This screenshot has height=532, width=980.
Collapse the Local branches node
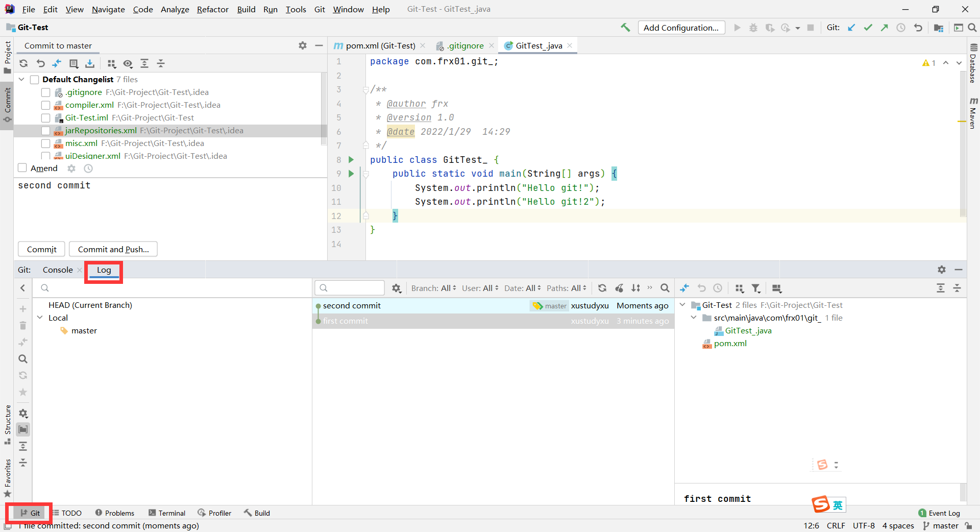pos(40,318)
